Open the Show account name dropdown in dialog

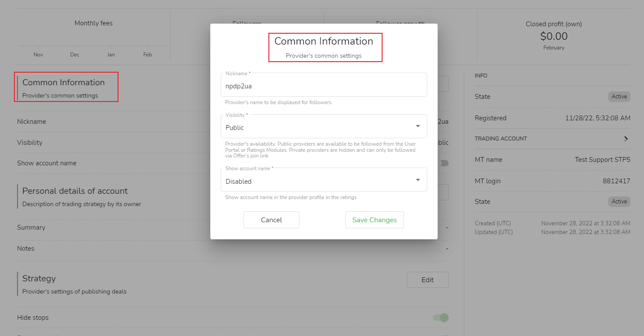324,181
